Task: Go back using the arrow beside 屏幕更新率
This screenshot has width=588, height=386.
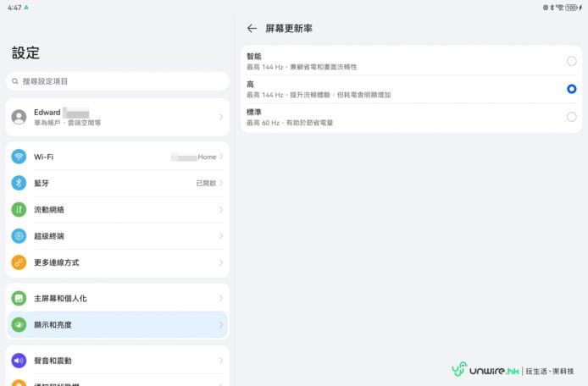Action: click(x=252, y=28)
